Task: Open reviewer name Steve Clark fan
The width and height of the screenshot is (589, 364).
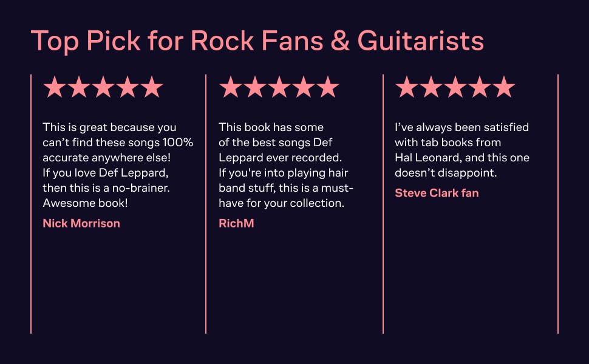Action: click(437, 193)
